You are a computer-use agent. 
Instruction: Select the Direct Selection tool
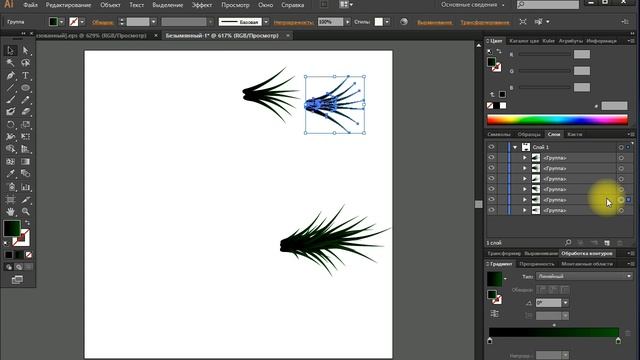pyautogui.click(x=25, y=51)
